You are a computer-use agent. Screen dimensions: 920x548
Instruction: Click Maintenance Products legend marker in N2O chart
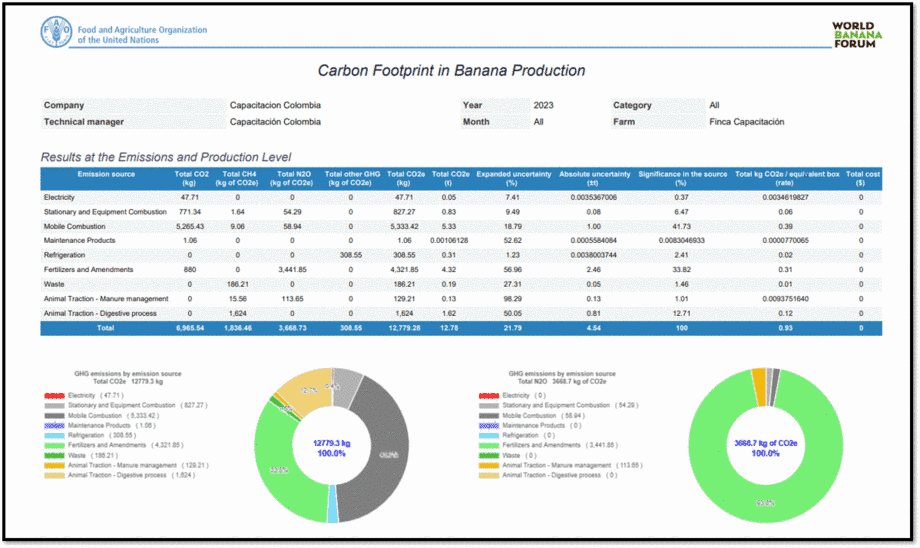pos(488,426)
